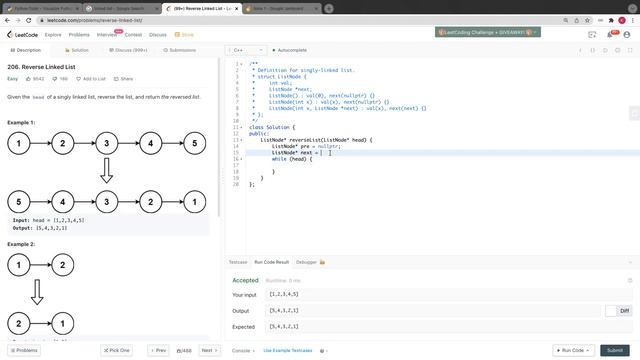Switch to the Google Search browser tab
This screenshot has width=640, height=360.
coord(122,8)
